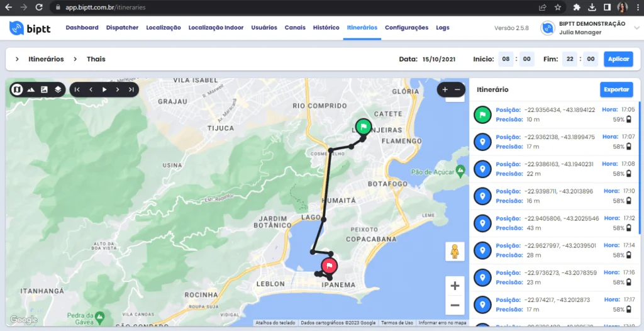Image resolution: width=644 pixels, height=331 pixels.
Task: Click start minute field 00
Action: [526, 59]
